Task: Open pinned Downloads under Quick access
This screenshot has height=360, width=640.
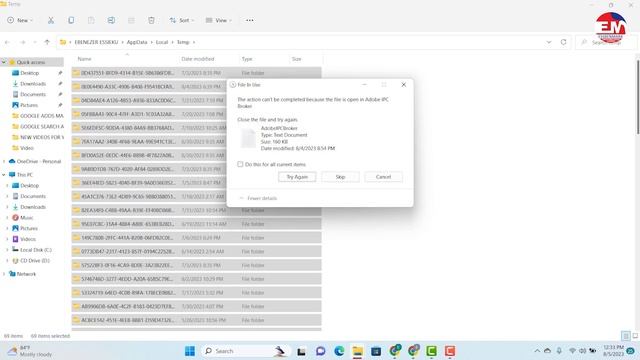Action: tap(33, 84)
